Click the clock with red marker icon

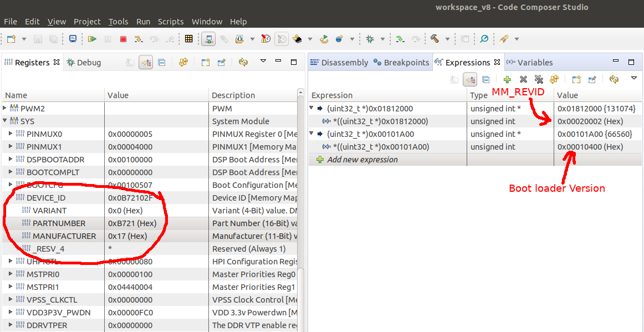[x=265, y=39]
